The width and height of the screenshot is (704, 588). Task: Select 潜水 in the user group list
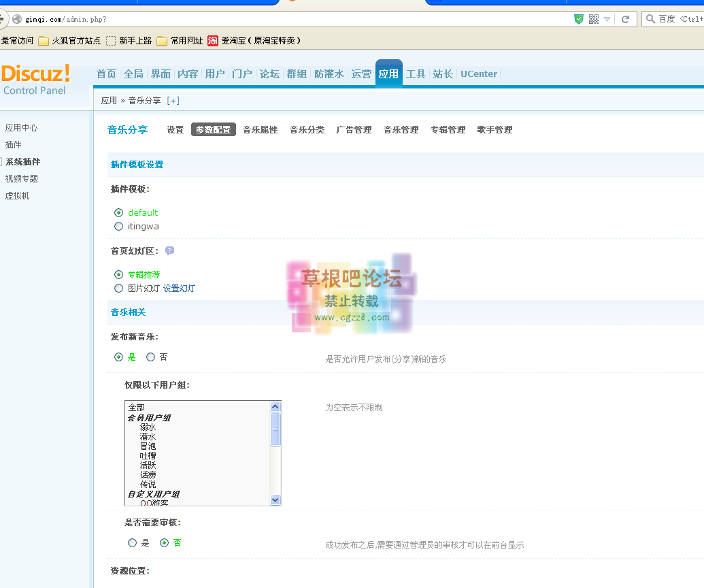[148, 436]
